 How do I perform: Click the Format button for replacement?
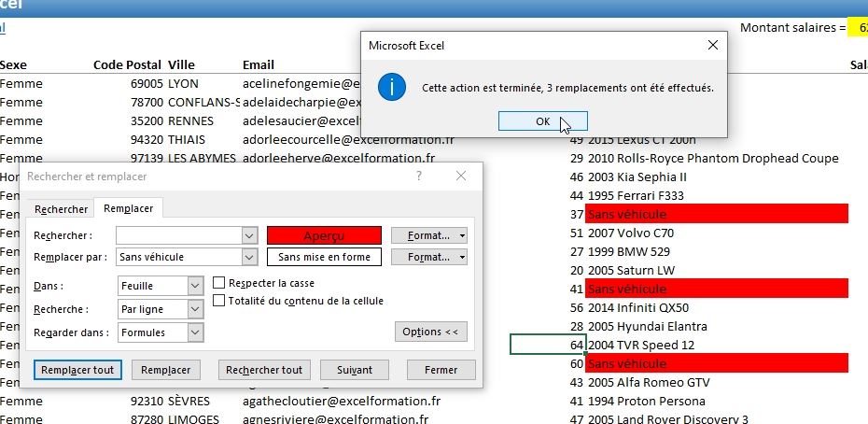[x=422, y=257]
